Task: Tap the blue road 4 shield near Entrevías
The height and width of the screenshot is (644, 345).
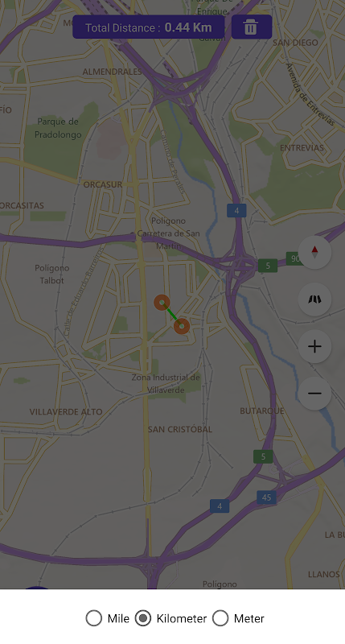Action: [236, 211]
